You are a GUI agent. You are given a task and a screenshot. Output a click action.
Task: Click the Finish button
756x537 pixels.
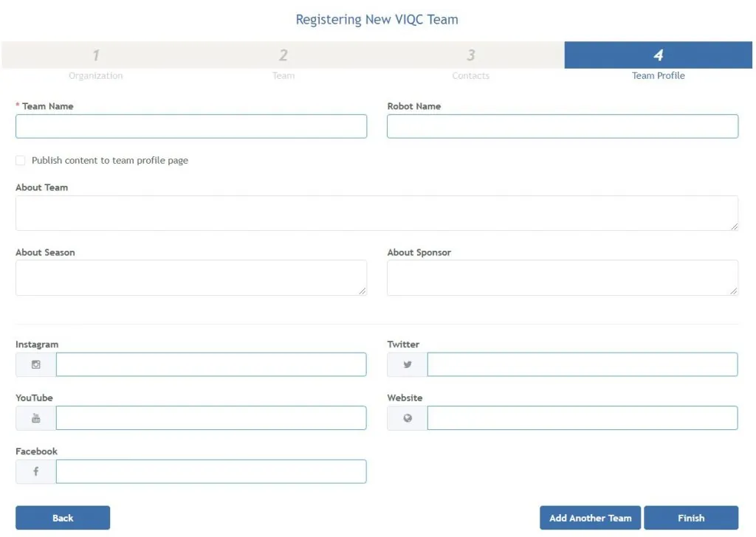click(691, 518)
